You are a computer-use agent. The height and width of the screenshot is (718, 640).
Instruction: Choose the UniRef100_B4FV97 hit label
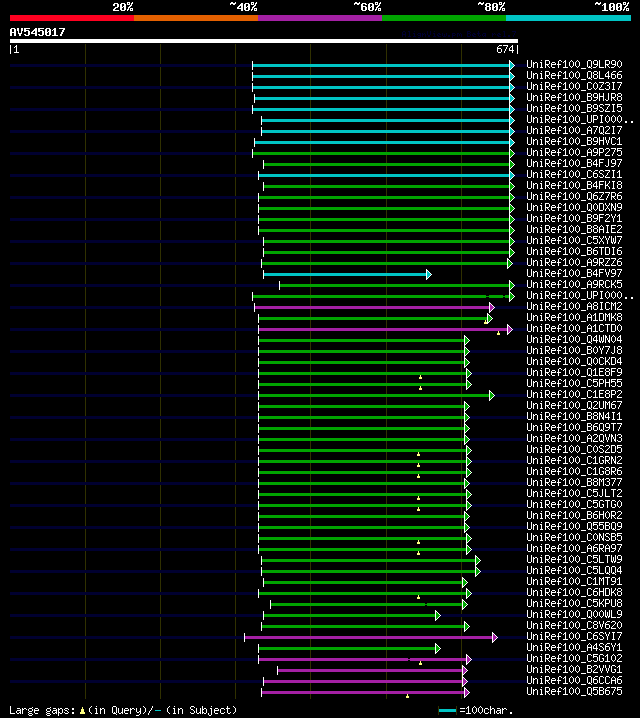coord(574,273)
